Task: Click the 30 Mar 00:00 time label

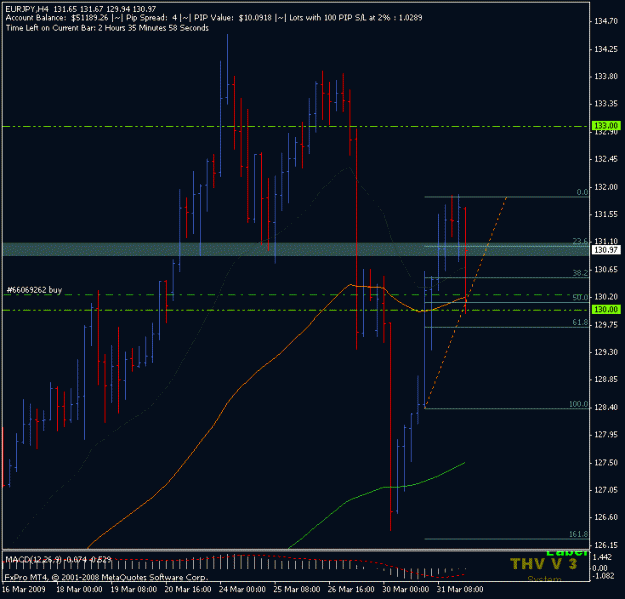Action: pos(405,589)
